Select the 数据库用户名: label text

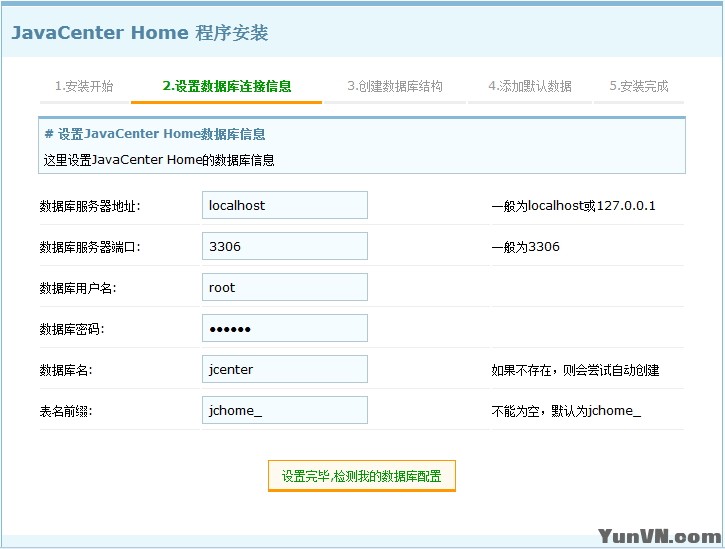78,288
